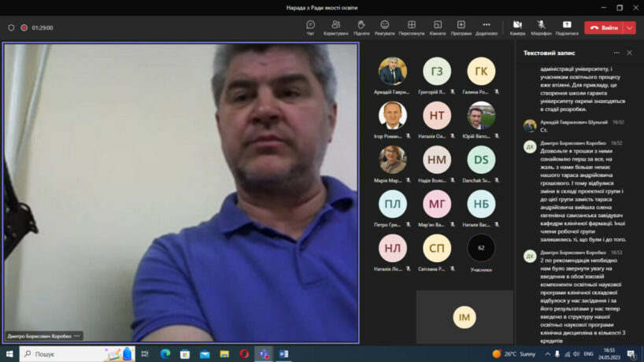This screenshot has width=644, height=362.
Task: Open the Chat panel icon
Action: 310,27
